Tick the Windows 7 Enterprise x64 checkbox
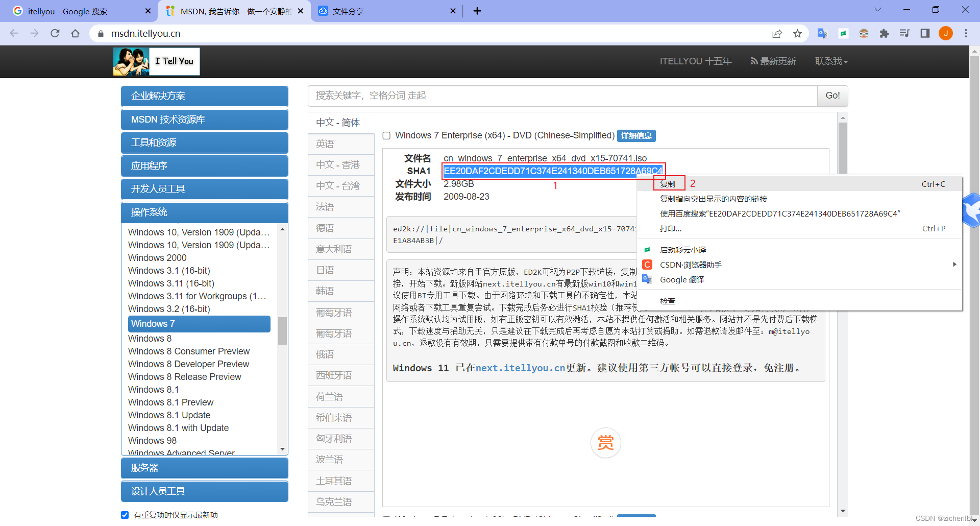 [386, 135]
